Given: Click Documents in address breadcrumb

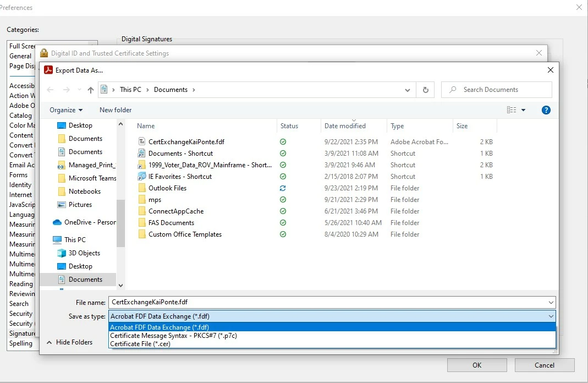Looking at the screenshot, I should [171, 90].
